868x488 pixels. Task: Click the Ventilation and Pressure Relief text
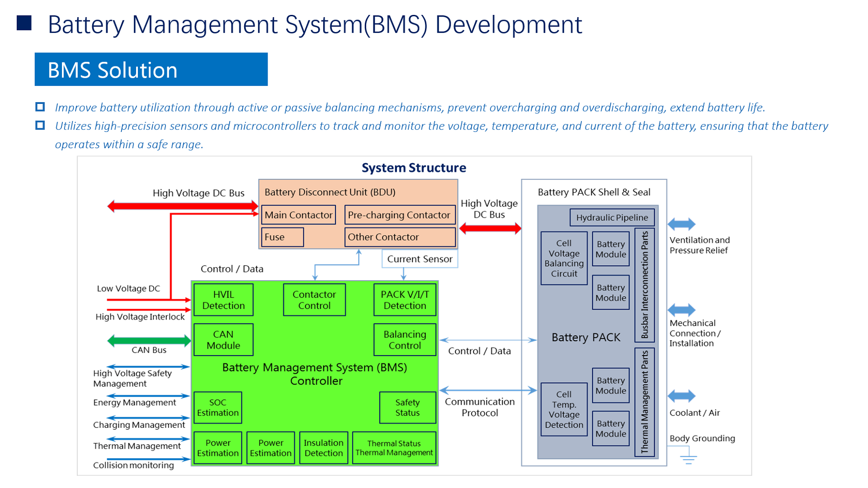pos(700,245)
